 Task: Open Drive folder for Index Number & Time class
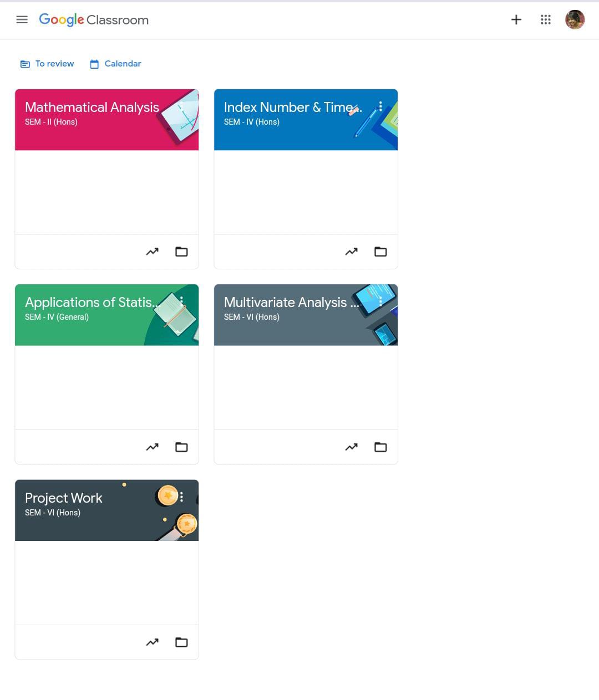[x=380, y=252]
